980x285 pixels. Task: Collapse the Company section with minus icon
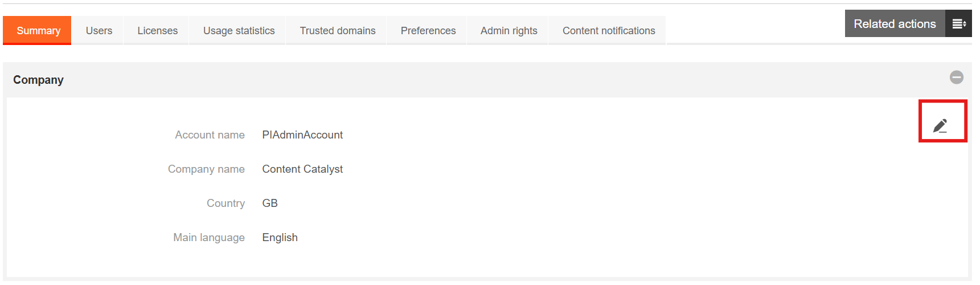957,78
